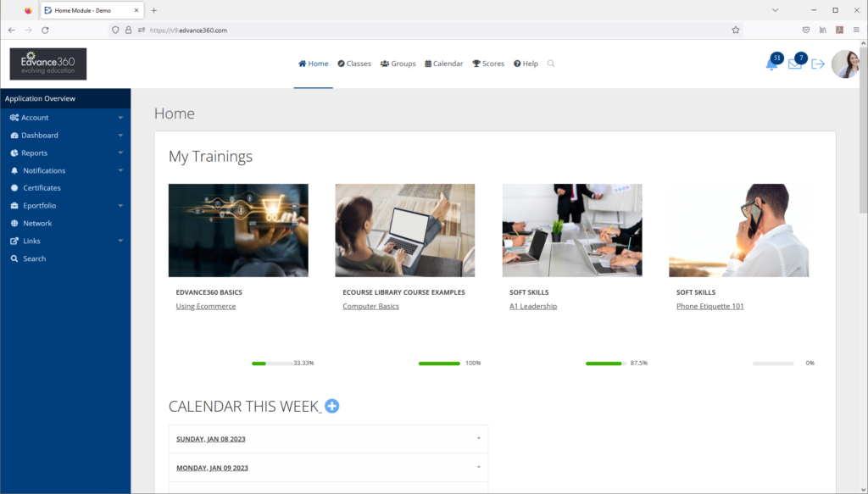Open the Computer Basics course thumbnail
Image resolution: width=868 pixels, height=494 pixels.
click(x=404, y=230)
